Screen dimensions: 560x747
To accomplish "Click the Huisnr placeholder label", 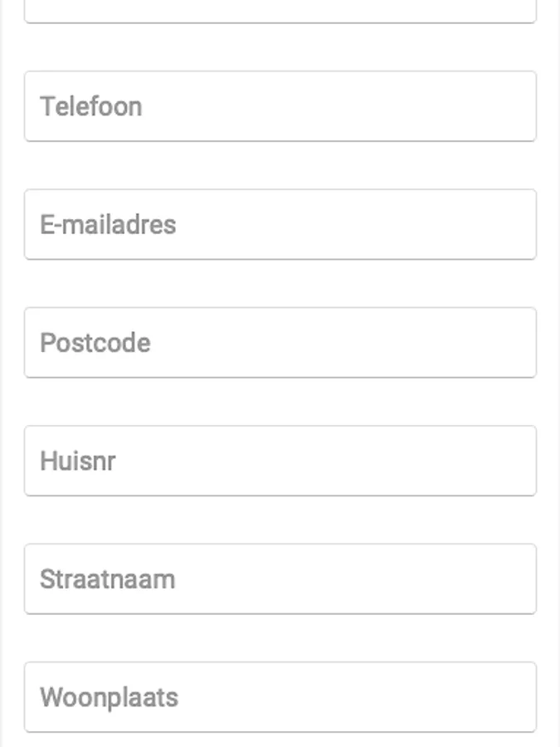I will [x=78, y=461].
